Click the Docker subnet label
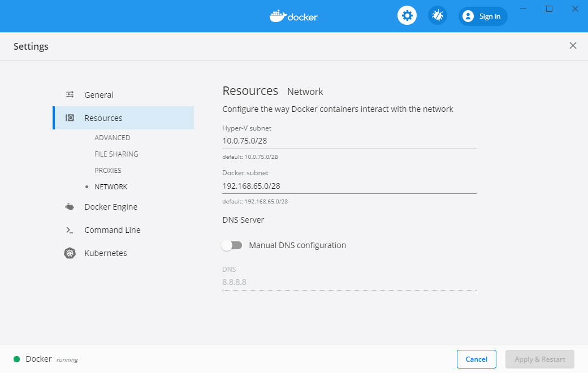Viewport: 588px width, 373px height. coord(245,173)
